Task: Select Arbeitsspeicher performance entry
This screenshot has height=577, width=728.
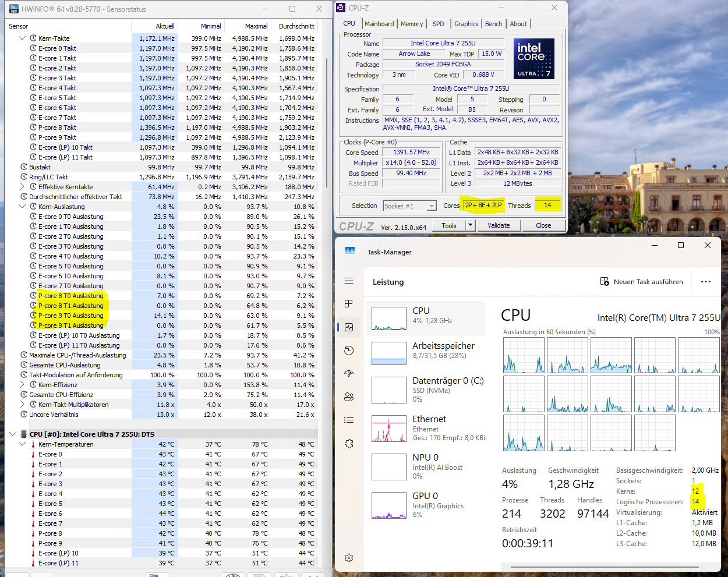Action: coord(425,353)
